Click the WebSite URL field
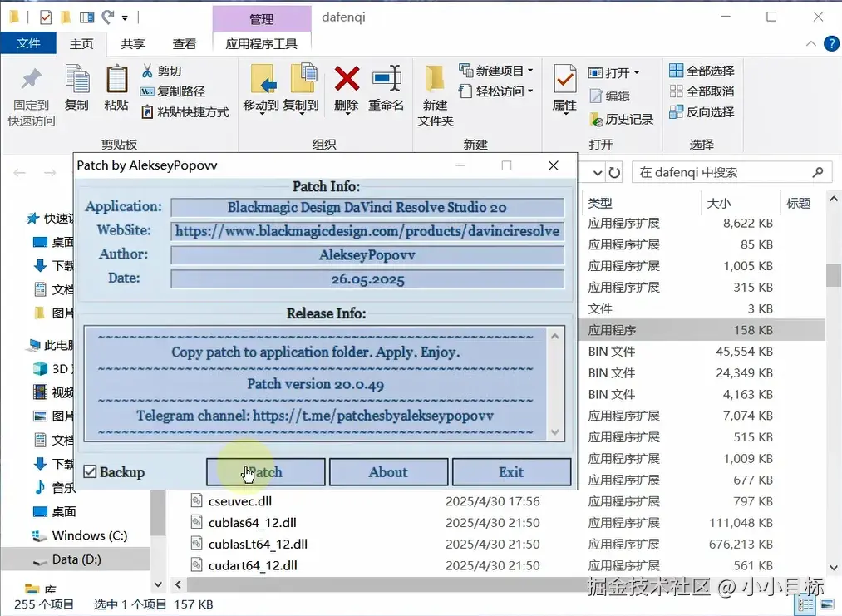 pos(367,231)
